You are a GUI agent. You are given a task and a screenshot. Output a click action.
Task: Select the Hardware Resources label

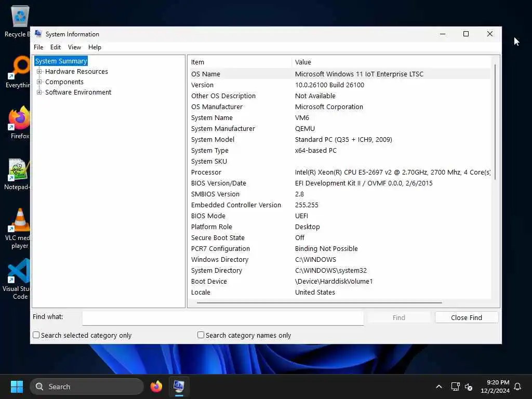(76, 72)
